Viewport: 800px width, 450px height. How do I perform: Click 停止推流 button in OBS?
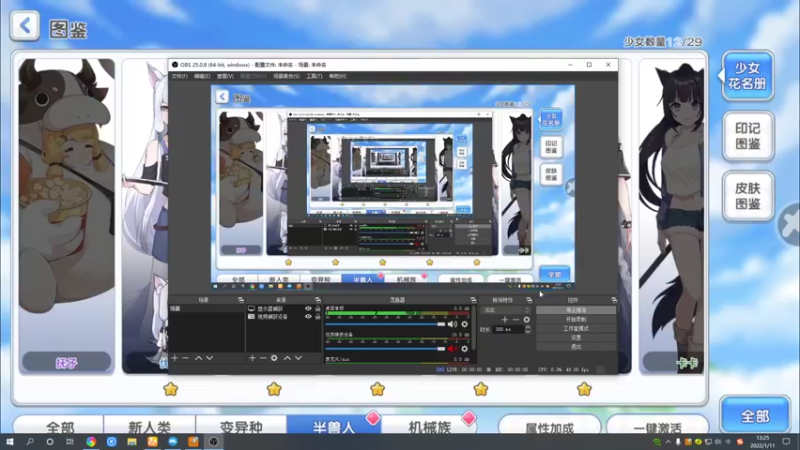(x=576, y=310)
